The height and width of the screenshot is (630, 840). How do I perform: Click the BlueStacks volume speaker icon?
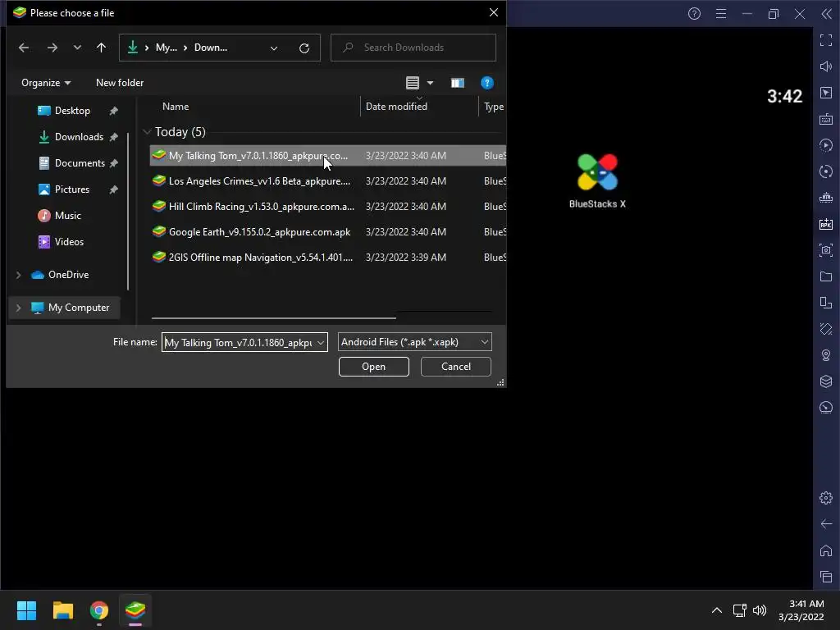(x=825, y=66)
